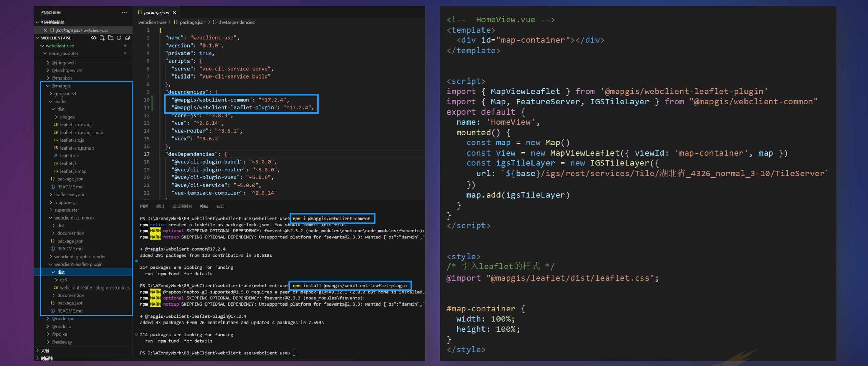Switch to 端口 ports panel tab
868x366 pixels.
click(x=220, y=206)
